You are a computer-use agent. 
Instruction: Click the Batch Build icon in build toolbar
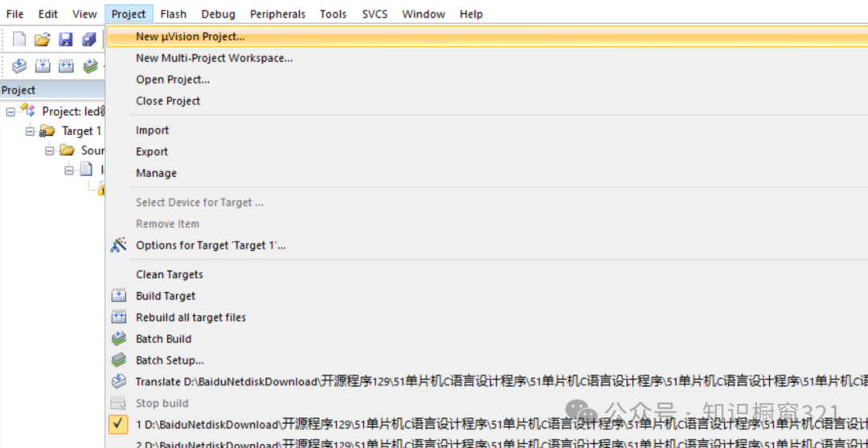pos(90,66)
